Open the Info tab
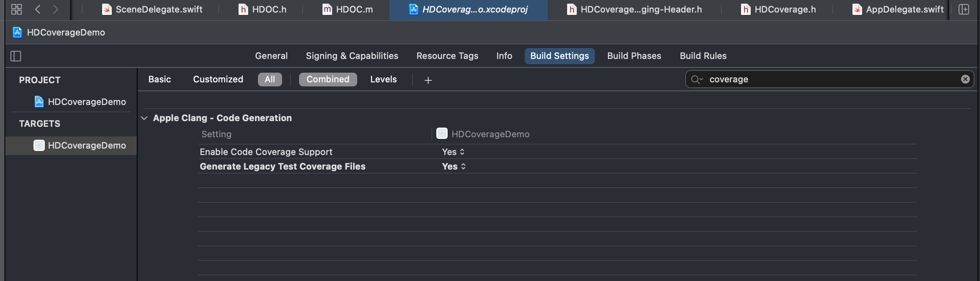 tap(504, 56)
